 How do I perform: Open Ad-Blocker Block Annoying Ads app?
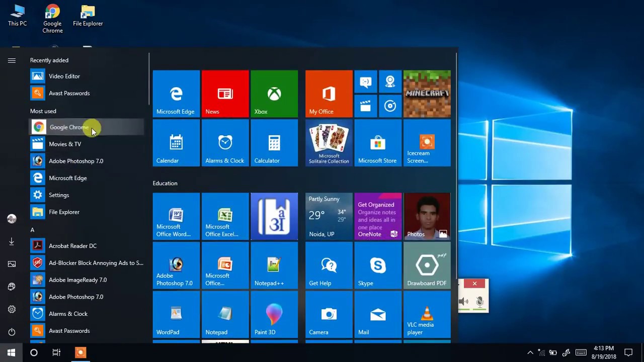click(x=87, y=263)
